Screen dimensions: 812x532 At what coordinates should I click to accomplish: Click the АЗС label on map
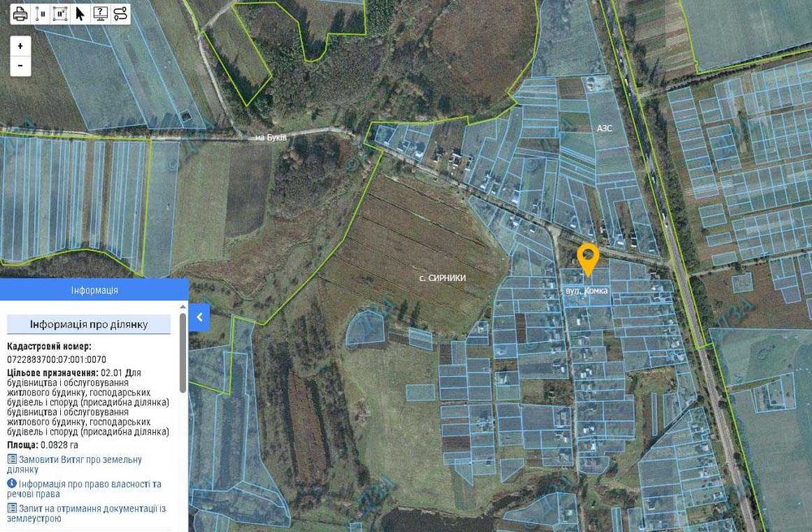(x=604, y=128)
